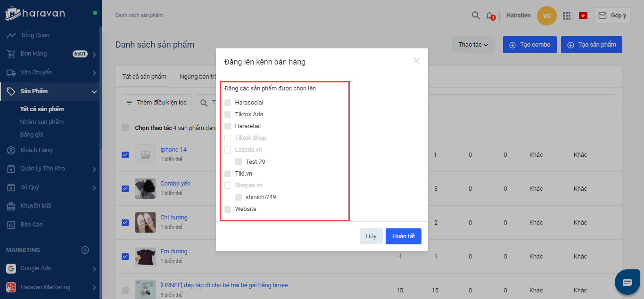Viewport: 644px width, 299px height.
Task: Expand the Google Ads submenu arrow
Action: tap(94, 269)
